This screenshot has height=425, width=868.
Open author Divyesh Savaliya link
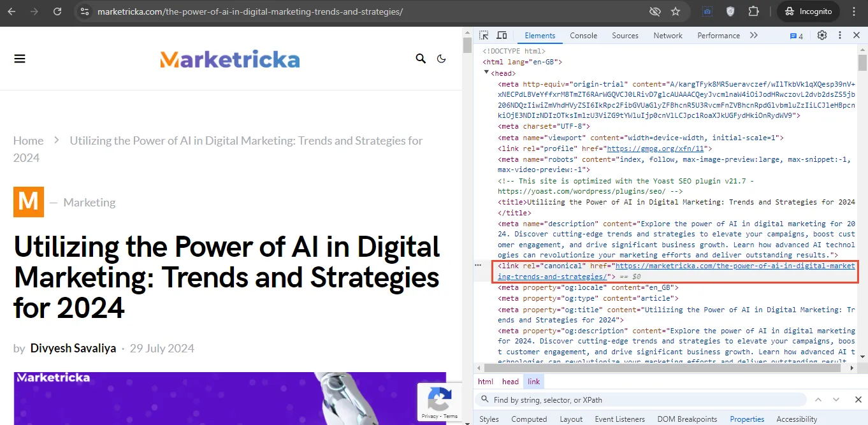(73, 349)
